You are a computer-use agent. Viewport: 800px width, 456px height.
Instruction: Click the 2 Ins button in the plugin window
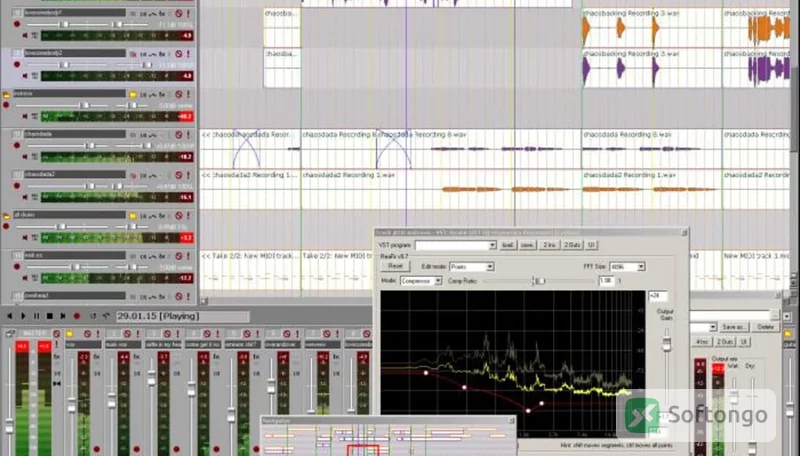coord(549,245)
